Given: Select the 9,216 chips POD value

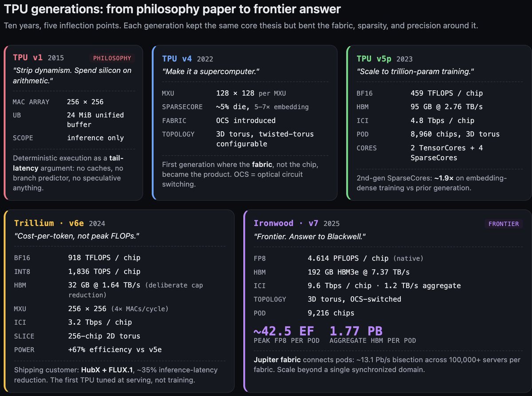Looking at the screenshot, I should (x=331, y=313).
